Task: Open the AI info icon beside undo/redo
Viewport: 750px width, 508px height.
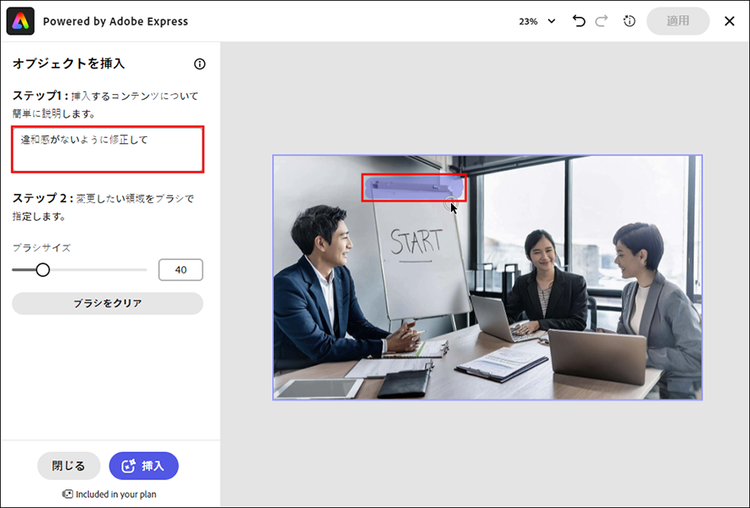Action: [x=629, y=21]
